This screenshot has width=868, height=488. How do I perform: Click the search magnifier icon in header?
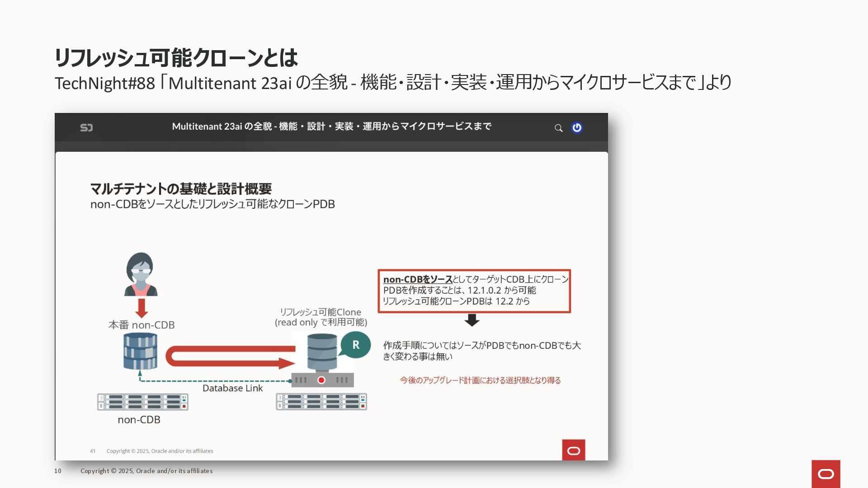point(558,128)
